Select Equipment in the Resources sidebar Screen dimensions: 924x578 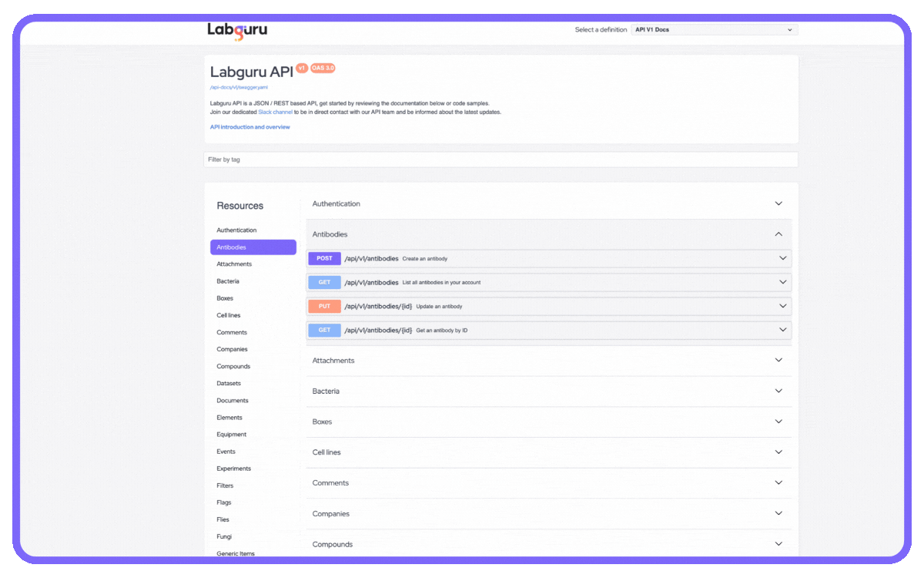click(231, 434)
